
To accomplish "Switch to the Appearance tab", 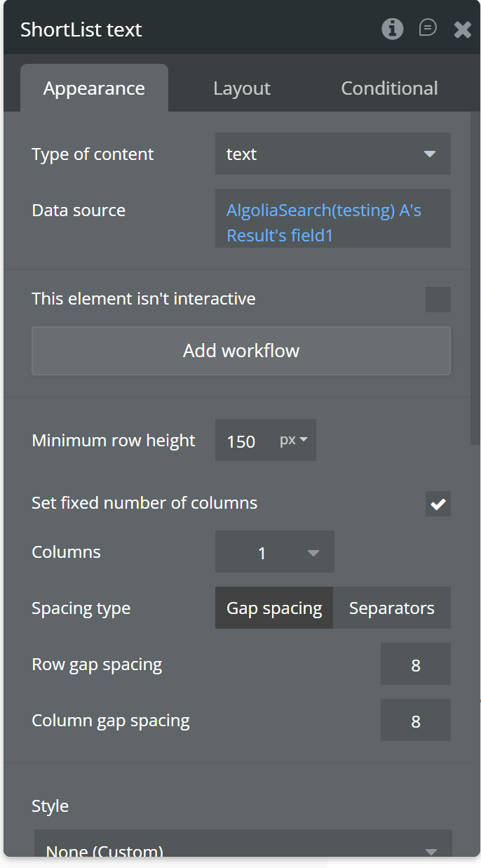I will click(94, 88).
